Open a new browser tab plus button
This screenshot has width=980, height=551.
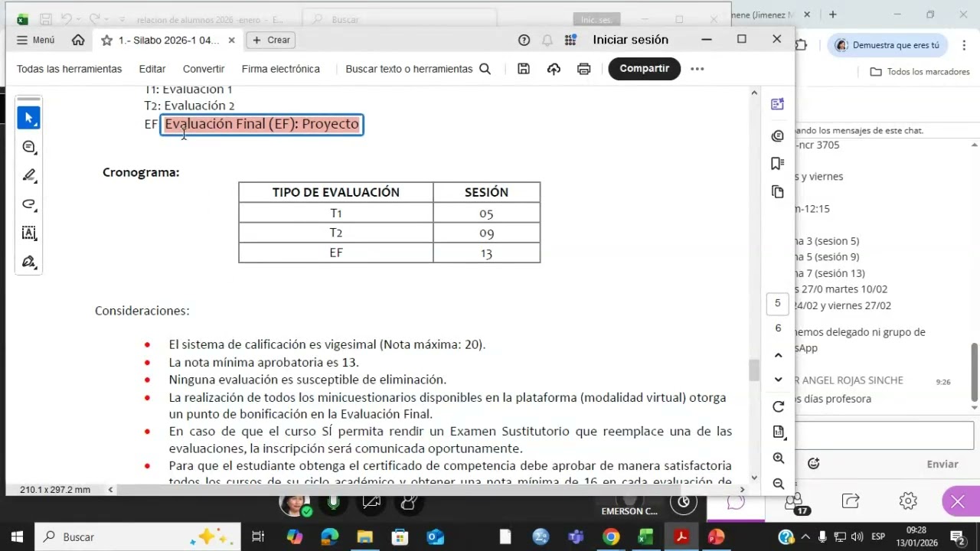832,14
